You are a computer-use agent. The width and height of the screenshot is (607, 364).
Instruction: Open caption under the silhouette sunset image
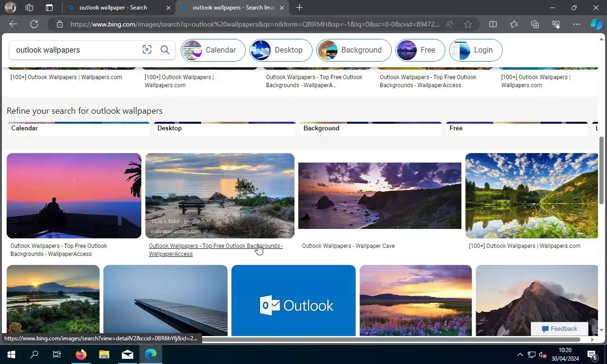pyautogui.click(x=59, y=250)
